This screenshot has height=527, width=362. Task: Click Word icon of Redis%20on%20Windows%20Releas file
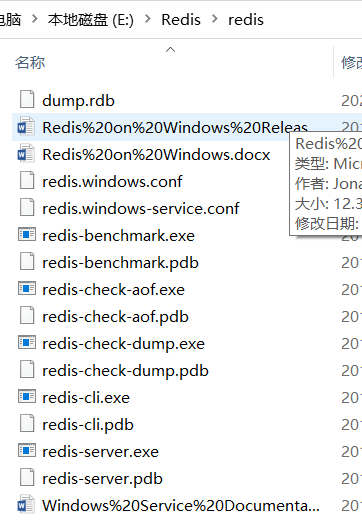click(x=26, y=127)
